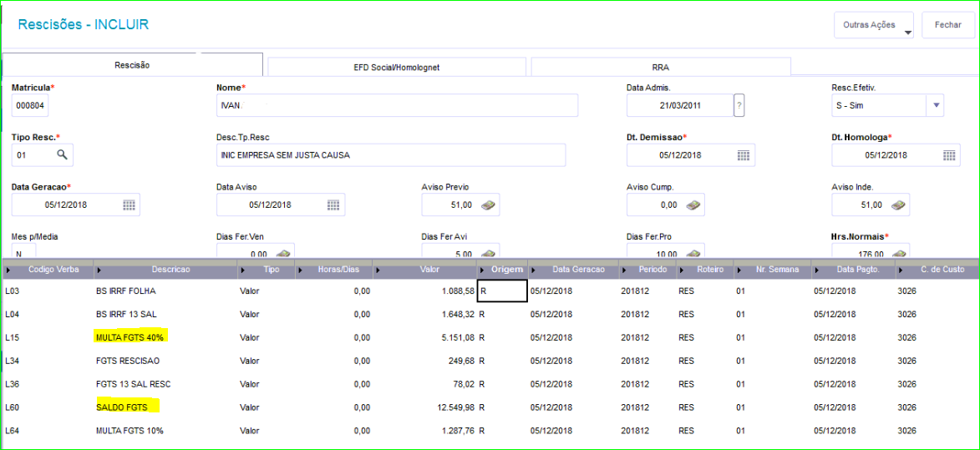The image size is (980, 450).
Task: Click the Aviso Previo value 51,00
Action: 460,205
